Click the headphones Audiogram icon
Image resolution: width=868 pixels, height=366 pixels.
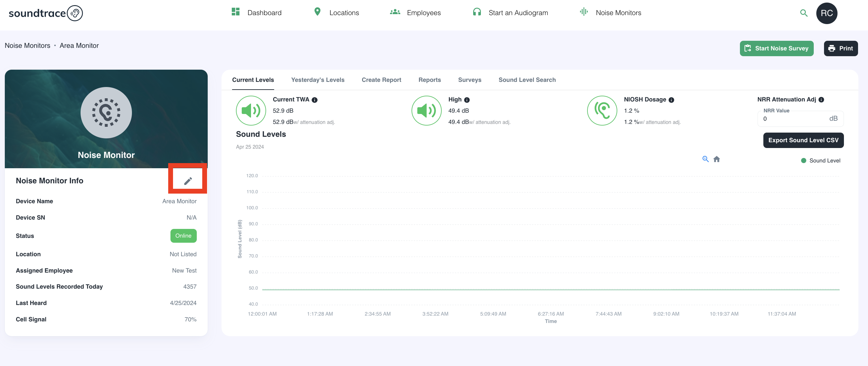click(x=477, y=12)
